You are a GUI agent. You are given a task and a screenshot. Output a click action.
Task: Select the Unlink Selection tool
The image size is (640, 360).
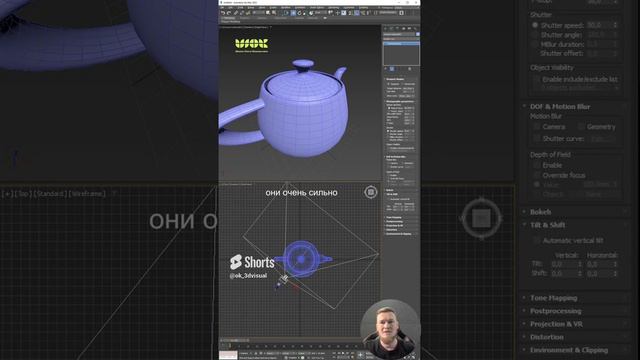click(x=242, y=13)
